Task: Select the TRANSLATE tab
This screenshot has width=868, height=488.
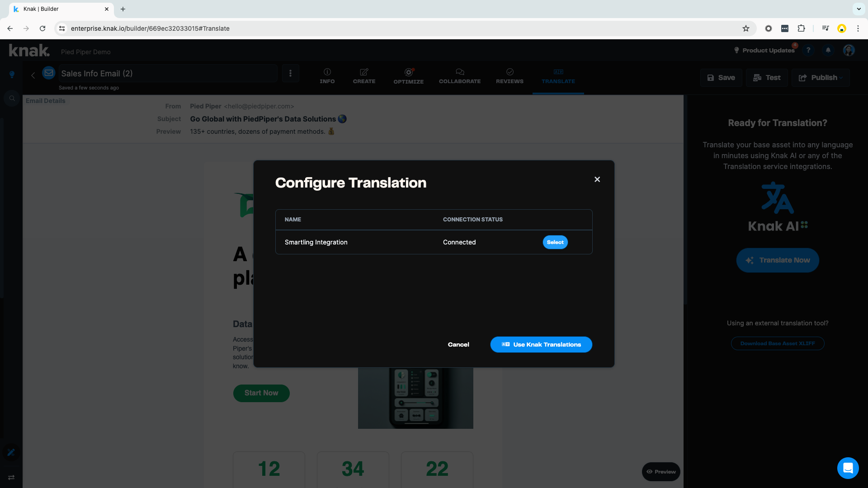Action: [x=558, y=76]
